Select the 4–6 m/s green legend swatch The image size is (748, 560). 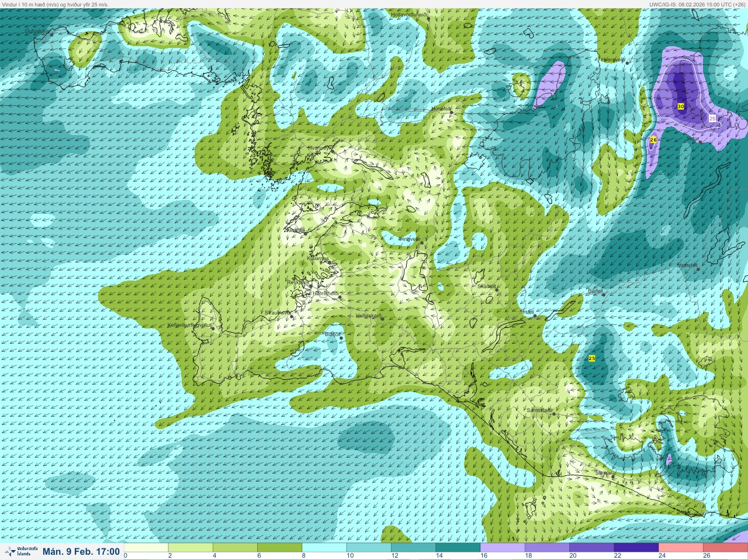tap(235, 548)
